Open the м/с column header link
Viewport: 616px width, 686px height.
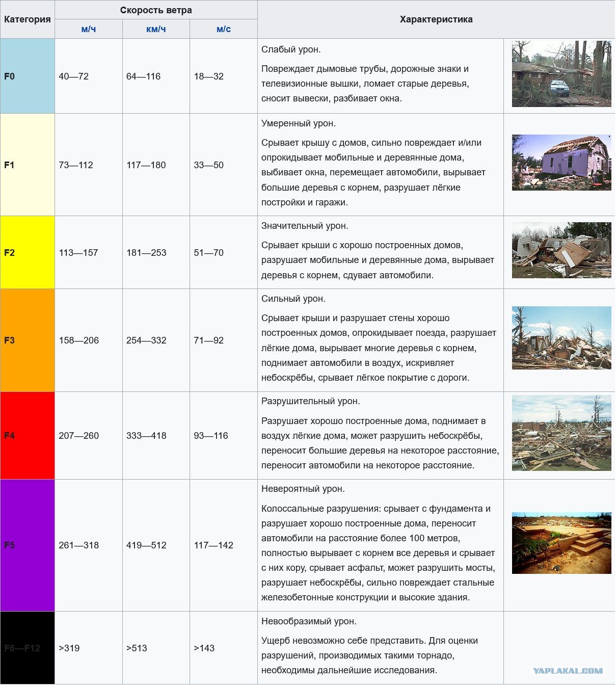click(224, 29)
